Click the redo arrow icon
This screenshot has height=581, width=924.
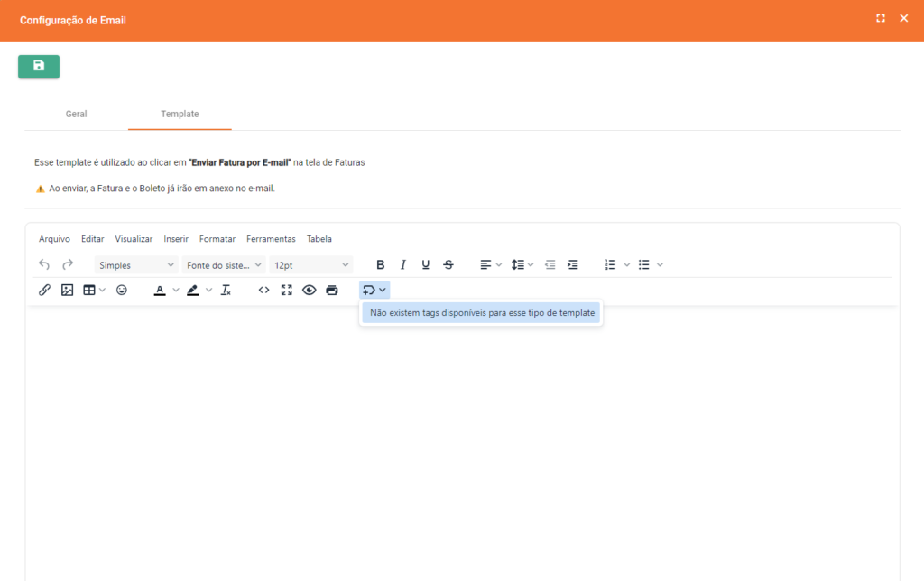tap(68, 264)
